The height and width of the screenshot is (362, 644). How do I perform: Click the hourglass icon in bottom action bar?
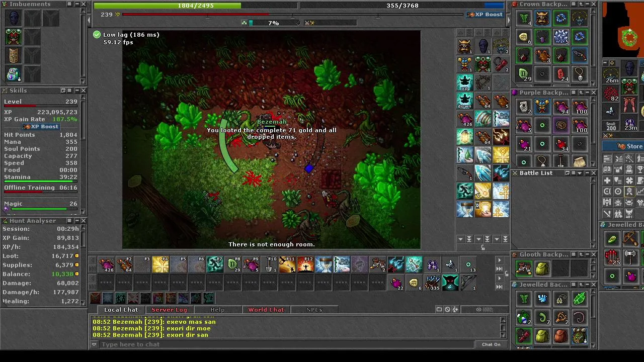tap(324, 264)
